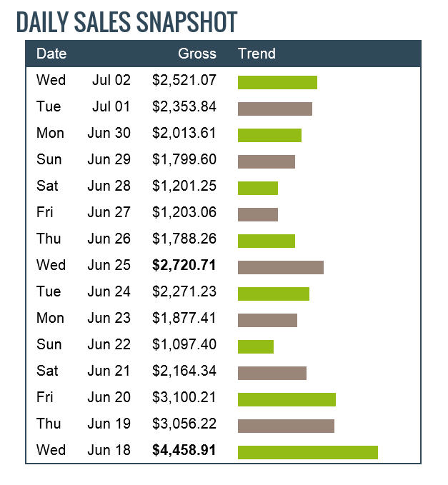This screenshot has width=448, height=485.
Task: Select the bold $2,720.71 gross value
Action: 184,265
